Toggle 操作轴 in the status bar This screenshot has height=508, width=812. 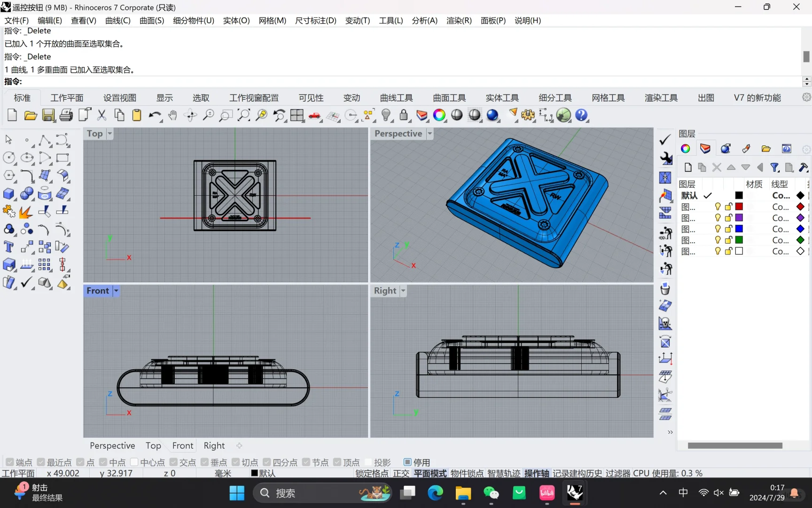pyautogui.click(x=537, y=473)
